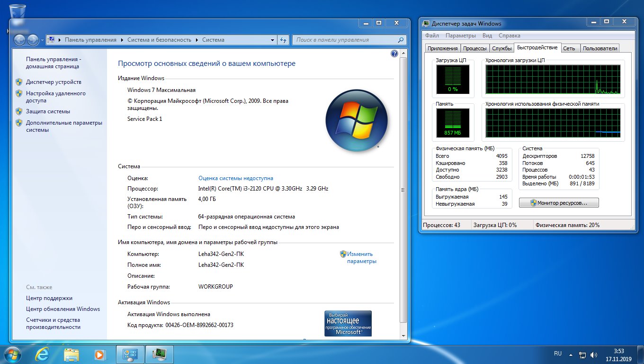
Task: Open the Файл menu in Task Manager
Action: pyautogui.click(x=432, y=36)
